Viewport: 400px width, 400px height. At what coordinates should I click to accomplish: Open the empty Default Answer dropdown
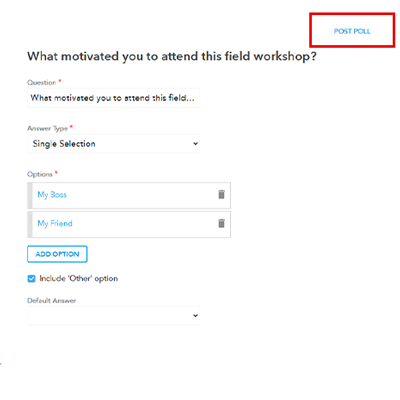(x=113, y=316)
